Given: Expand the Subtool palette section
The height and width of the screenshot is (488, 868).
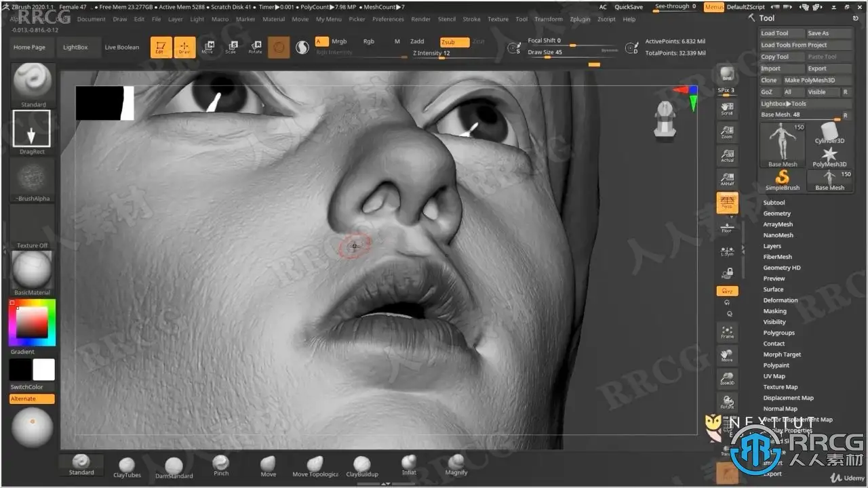Looking at the screenshot, I should (x=774, y=203).
